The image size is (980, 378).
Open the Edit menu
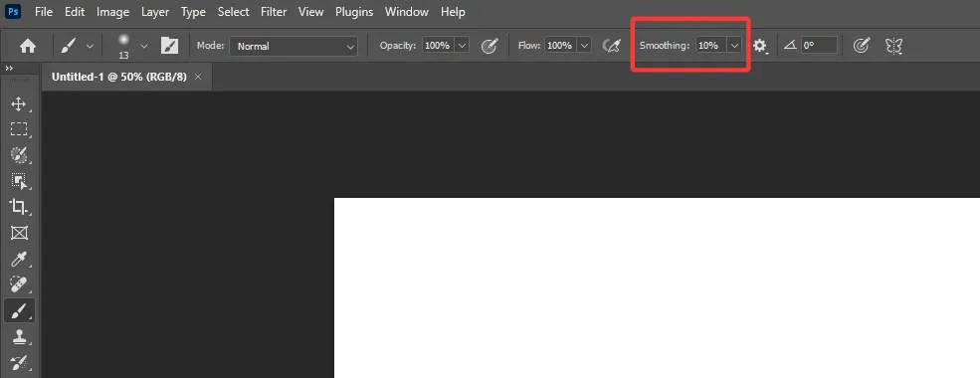point(75,12)
